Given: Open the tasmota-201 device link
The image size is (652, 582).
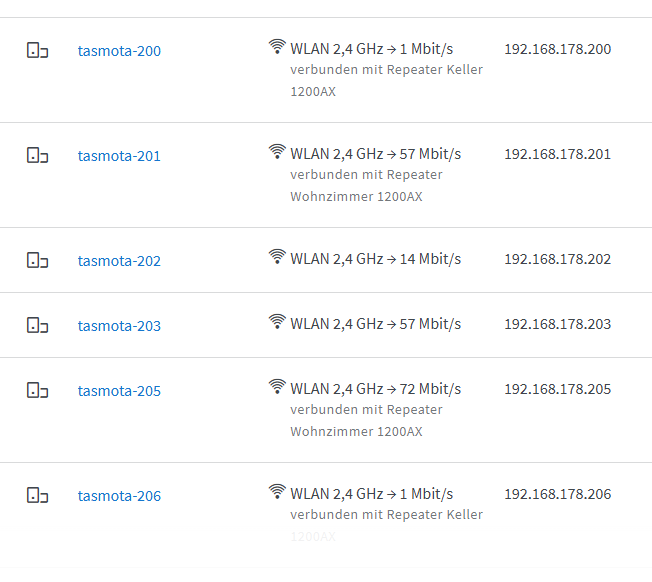Looking at the screenshot, I should click(x=119, y=156).
